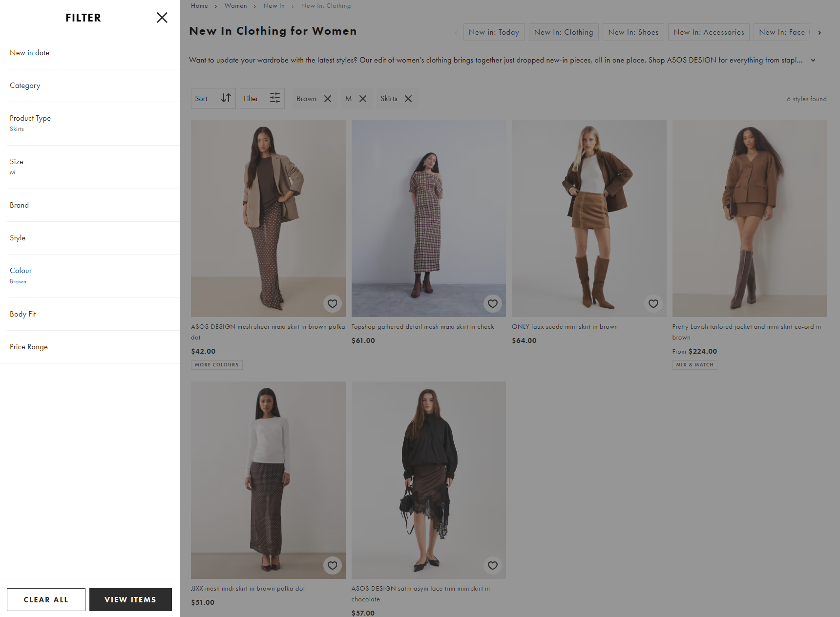Remove the Skirts filter chip
Image resolution: width=840 pixels, height=617 pixels.
coord(409,98)
